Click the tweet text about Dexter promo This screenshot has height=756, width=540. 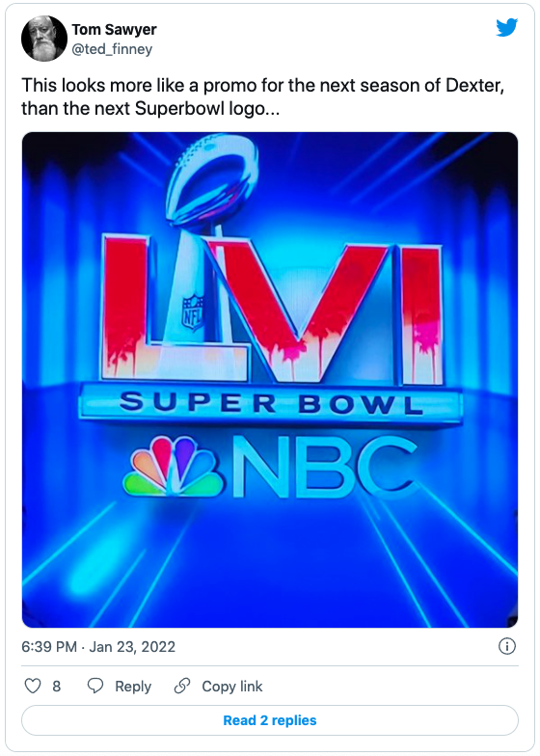pyautogui.click(x=262, y=96)
